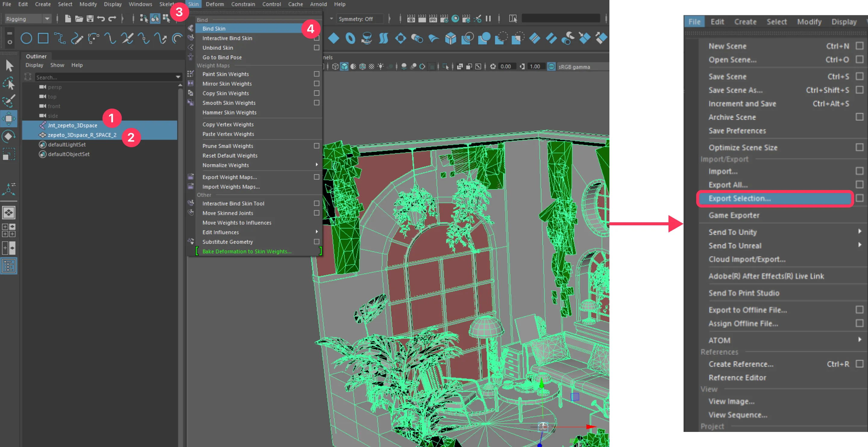The width and height of the screenshot is (868, 447).
Task: Select the EP Curve tool shelf icon
Action: [60, 38]
